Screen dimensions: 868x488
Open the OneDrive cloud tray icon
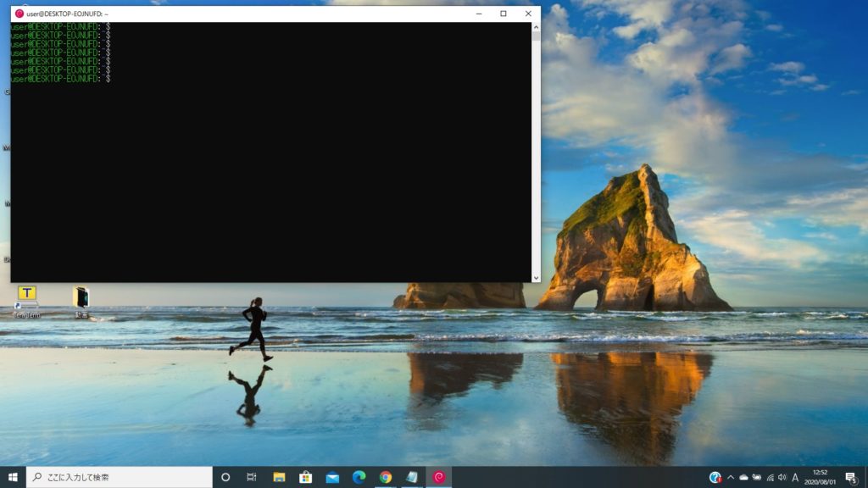(x=743, y=477)
